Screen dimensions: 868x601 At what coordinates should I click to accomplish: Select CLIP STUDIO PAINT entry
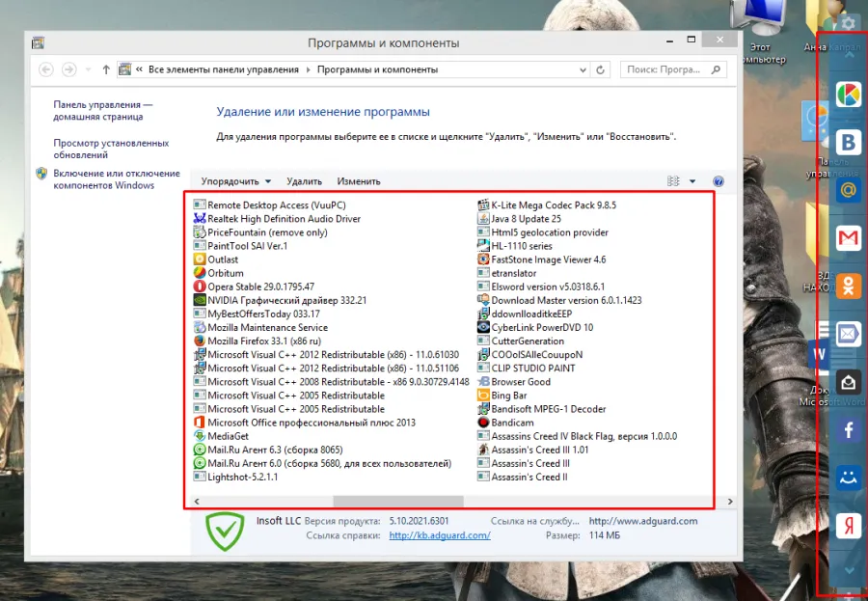click(526, 368)
